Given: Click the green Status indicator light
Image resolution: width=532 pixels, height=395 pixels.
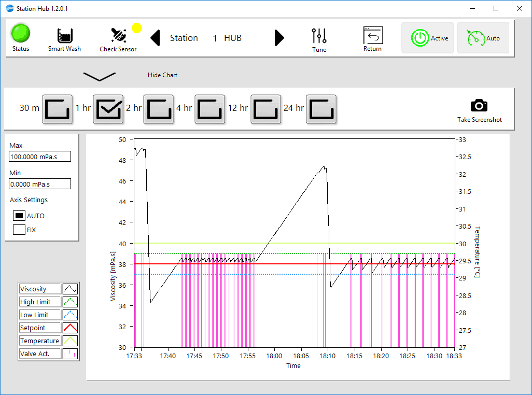Looking at the screenshot, I should pos(21,33).
